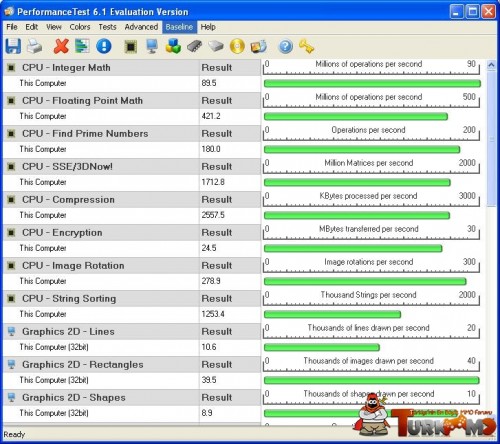This screenshot has height=444, width=500.
Task: Click the Save floppy disk icon
Action: [13, 46]
